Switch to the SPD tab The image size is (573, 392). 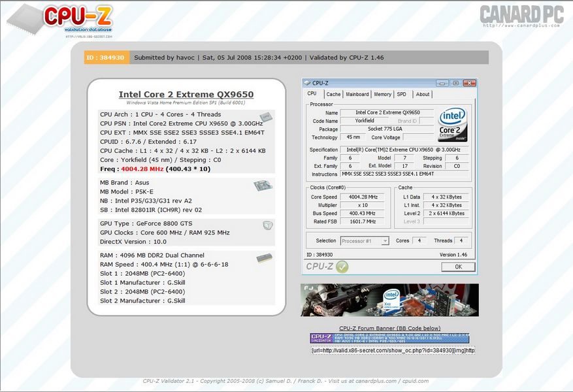point(402,94)
